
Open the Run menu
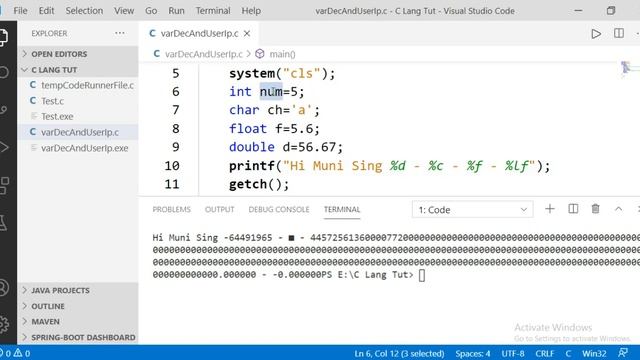tap(176, 11)
